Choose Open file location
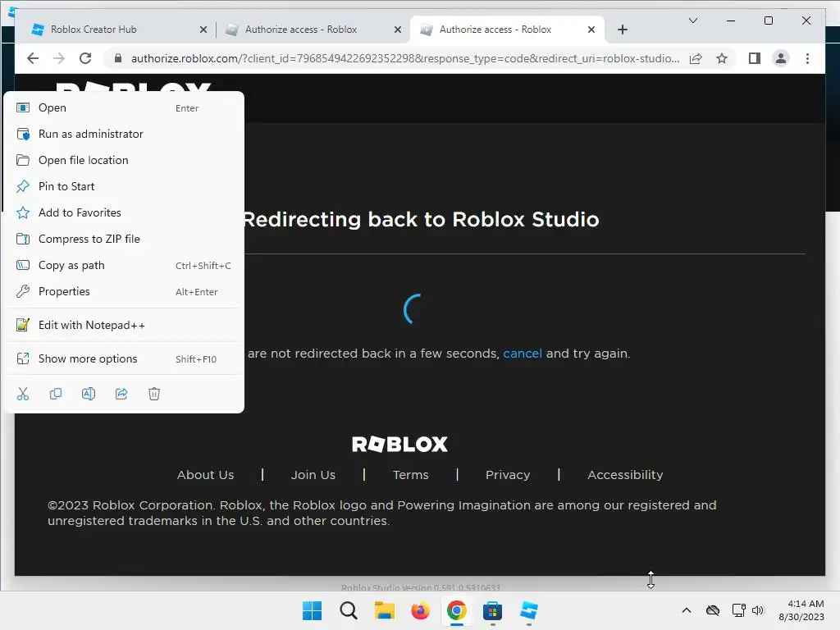The image size is (840, 630). point(124,160)
